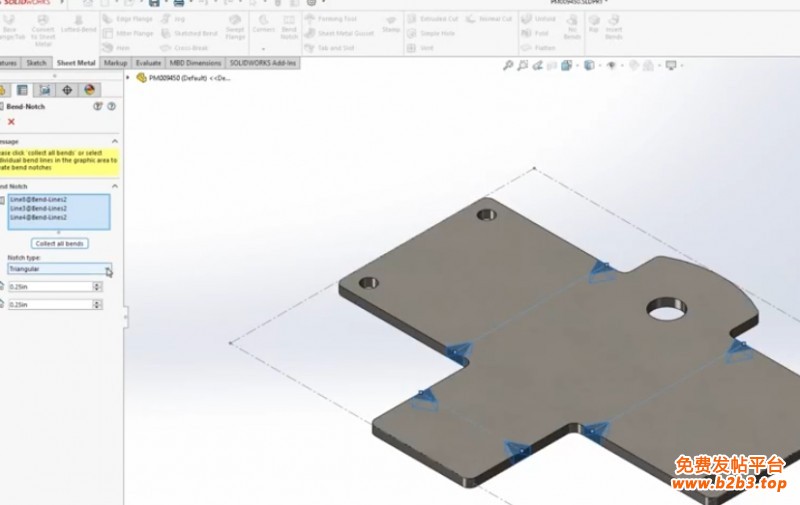Viewport: 800px width, 505px height.
Task: Cancel Bend-Notch with the red X
Action: click(11, 122)
